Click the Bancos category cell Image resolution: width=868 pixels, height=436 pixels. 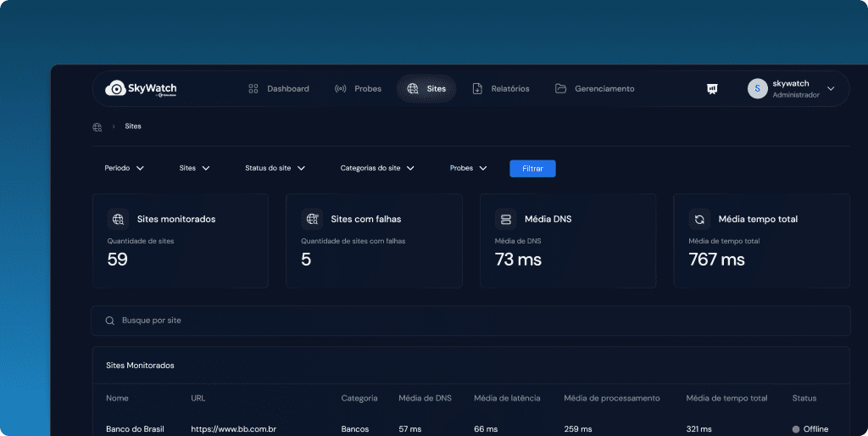[x=355, y=429]
